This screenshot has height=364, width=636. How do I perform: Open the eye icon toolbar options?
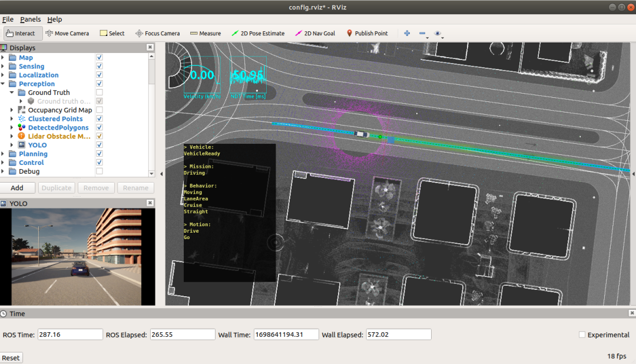438,34
